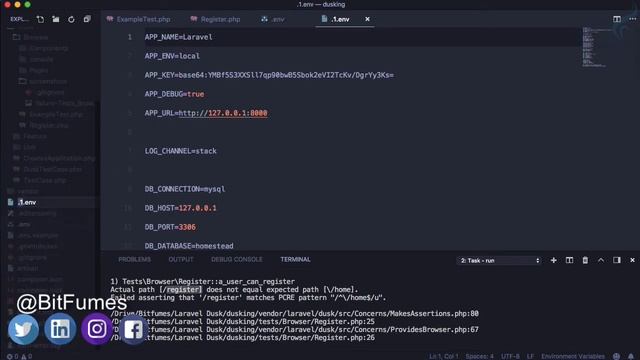Click the DB_DATABASE=homestead line
This screenshot has height=360, width=640.
[189, 246]
